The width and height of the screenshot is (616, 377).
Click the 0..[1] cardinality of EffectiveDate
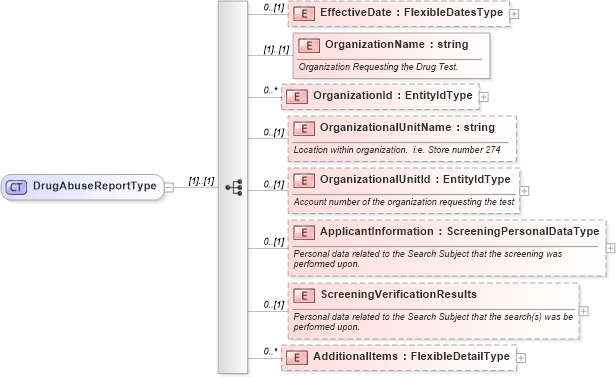pos(274,7)
